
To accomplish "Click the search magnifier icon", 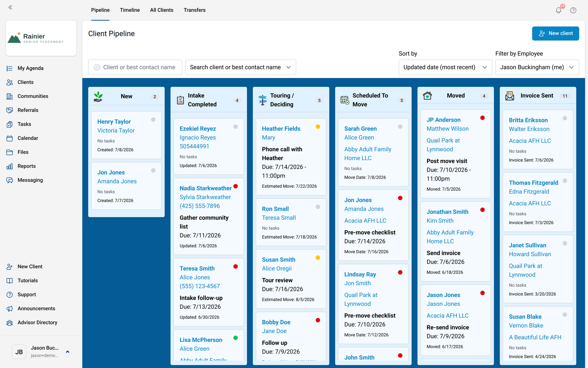I will [97, 67].
